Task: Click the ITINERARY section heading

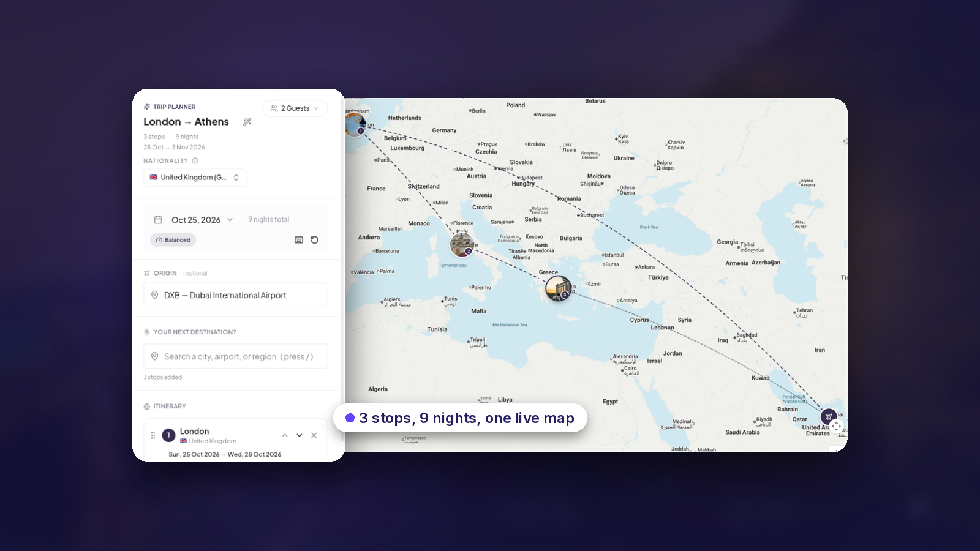Action: coord(170,407)
